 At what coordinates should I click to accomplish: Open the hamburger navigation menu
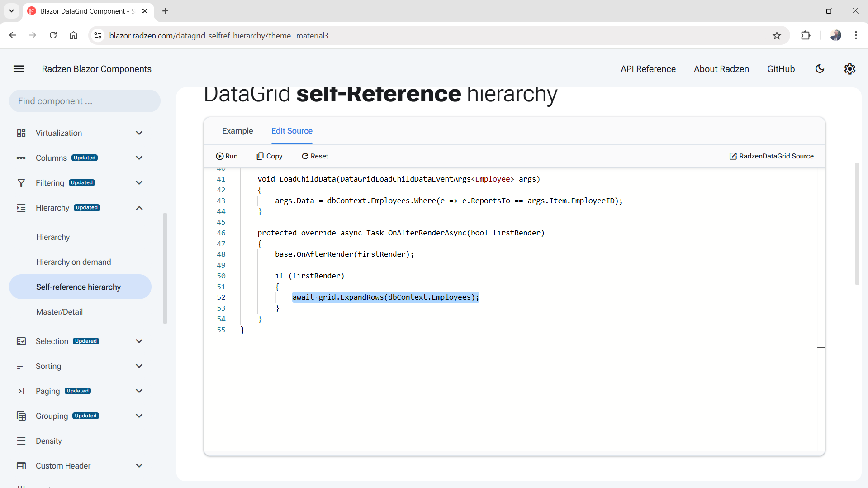(x=19, y=69)
